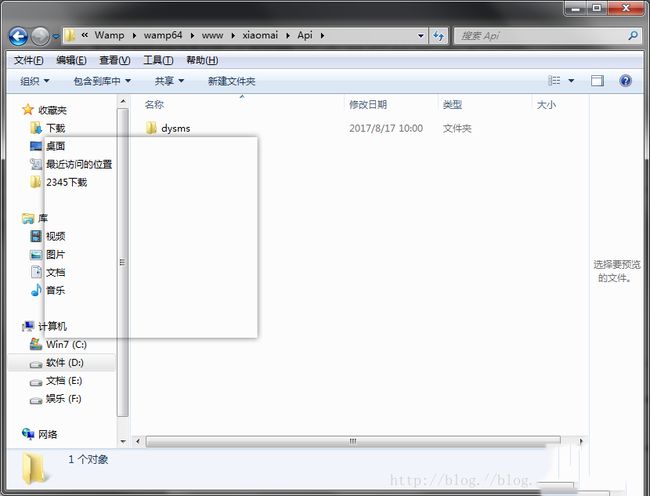650x496 pixels.
Task: Click the folder icon in address bar
Action: click(70, 36)
